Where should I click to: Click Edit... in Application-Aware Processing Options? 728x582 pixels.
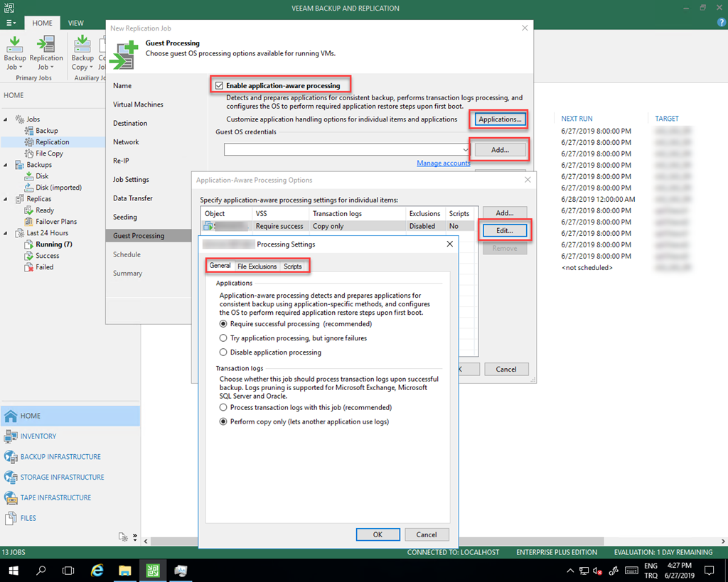tap(505, 231)
